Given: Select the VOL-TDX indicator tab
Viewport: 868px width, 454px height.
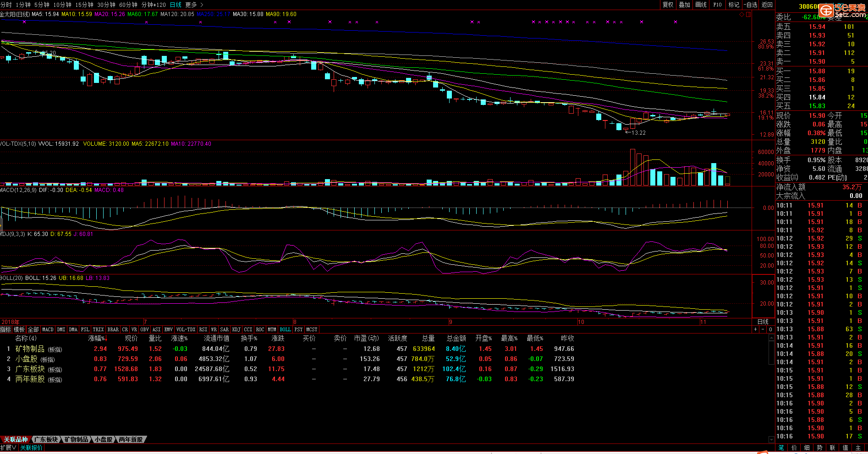Looking at the screenshot, I should tap(186, 329).
